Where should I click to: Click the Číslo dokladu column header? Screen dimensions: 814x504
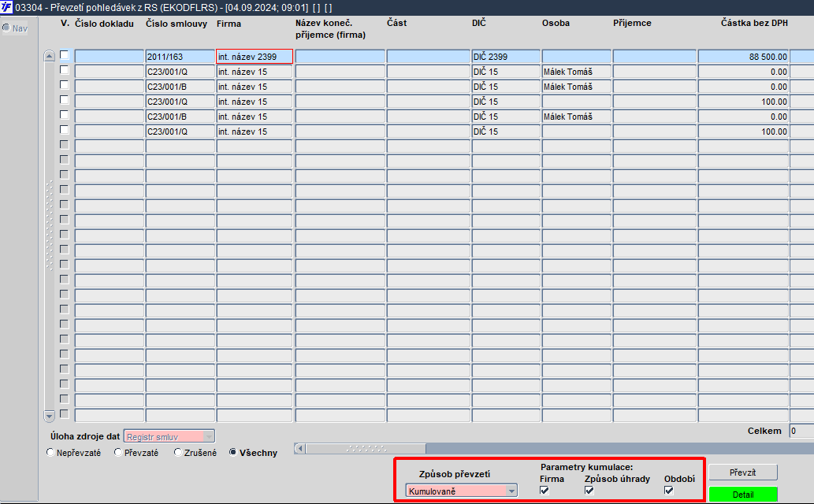(104, 24)
